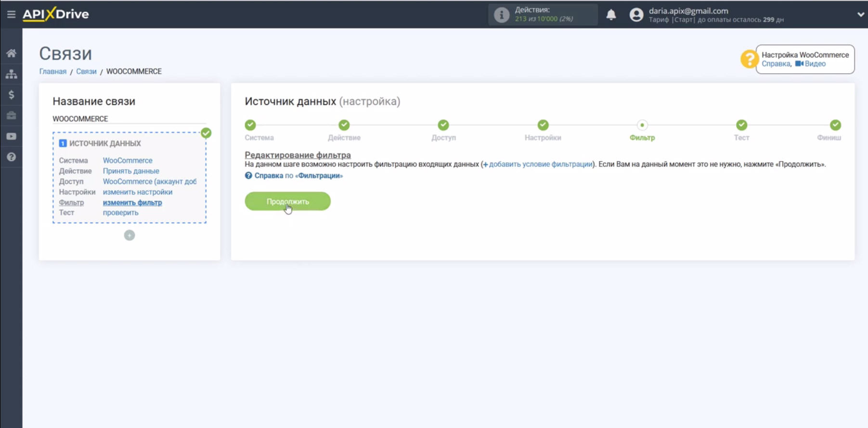Screen dimensions: 868x428
Task: Go to Связи breadcrumb
Action: 86,71
